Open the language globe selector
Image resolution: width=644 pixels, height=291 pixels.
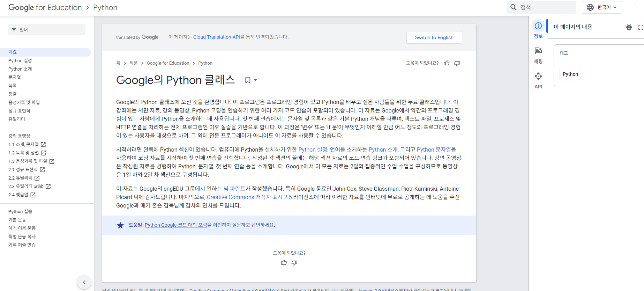click(590, 7)
